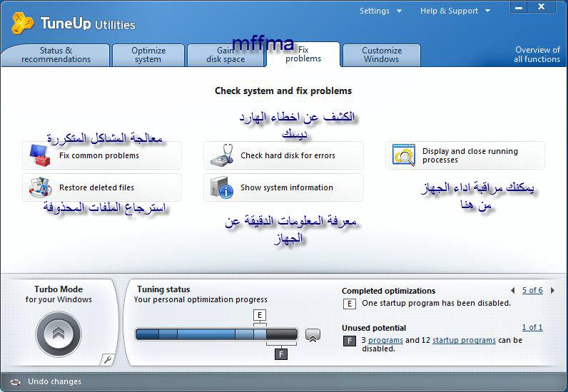Click Restore deleted files label

point(97,187)
